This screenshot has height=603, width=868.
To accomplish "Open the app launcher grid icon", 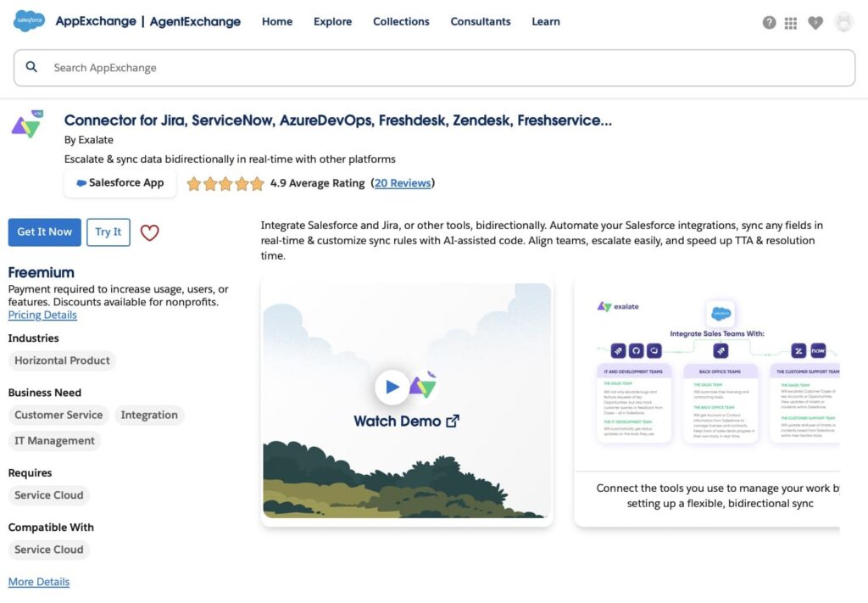I will click(x=791, y=23).
